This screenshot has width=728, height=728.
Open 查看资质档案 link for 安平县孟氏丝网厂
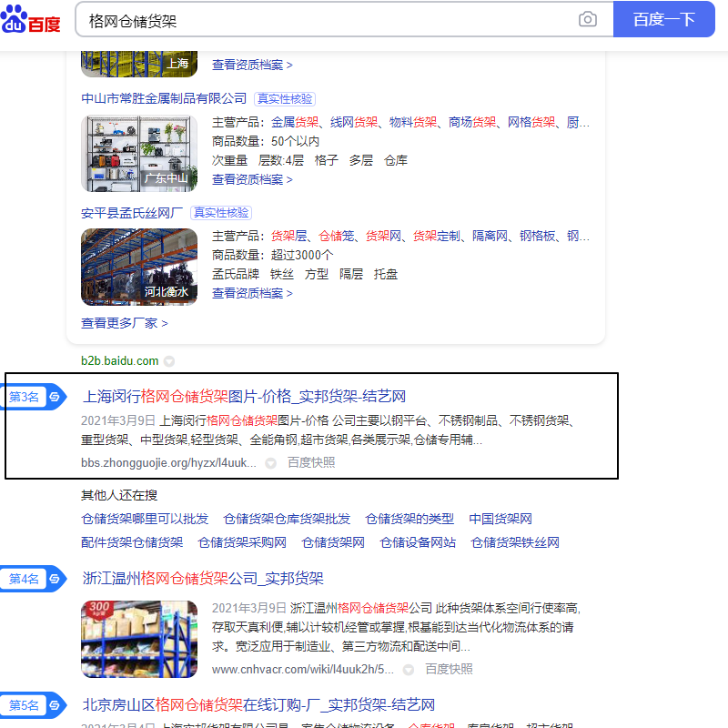[252, 293]
